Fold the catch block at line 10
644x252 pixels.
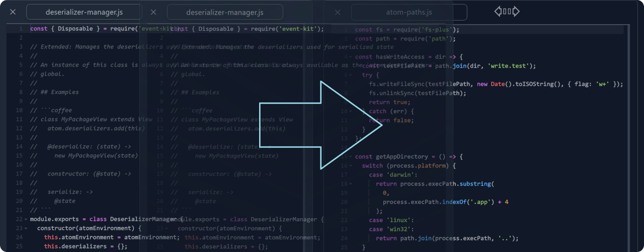[351, 111]
